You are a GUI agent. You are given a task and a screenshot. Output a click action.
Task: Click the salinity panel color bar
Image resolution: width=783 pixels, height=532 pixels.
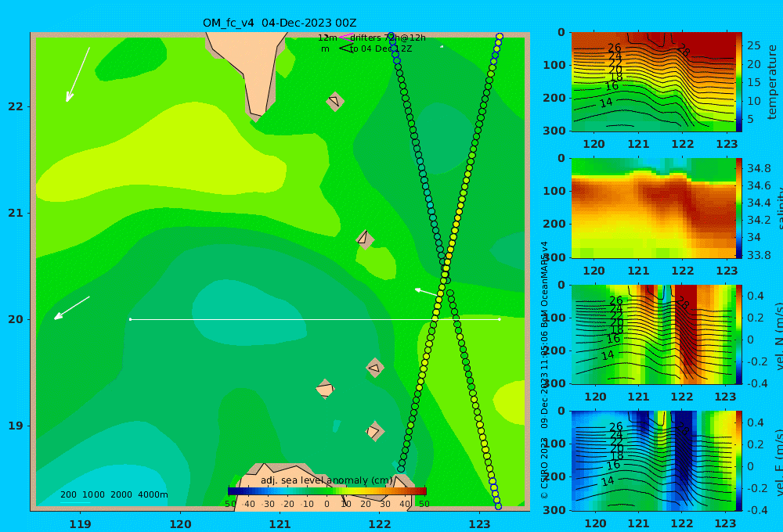point(739,208)
